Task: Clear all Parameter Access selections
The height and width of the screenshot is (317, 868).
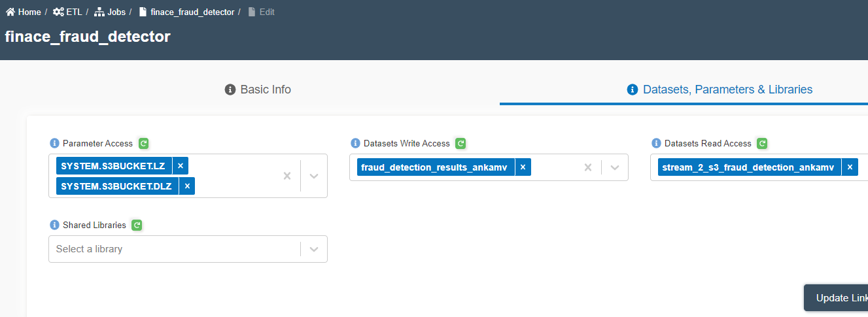Action: 286,176
